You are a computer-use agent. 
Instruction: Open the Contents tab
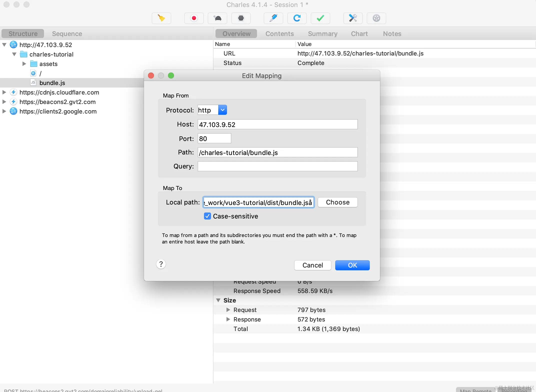tap(279, 33)
